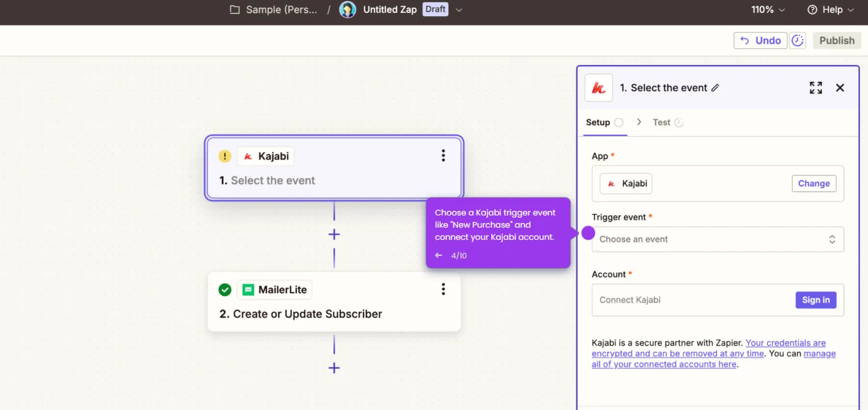Open version history clock icon
The image size is (868, 410).
[798, 41]
